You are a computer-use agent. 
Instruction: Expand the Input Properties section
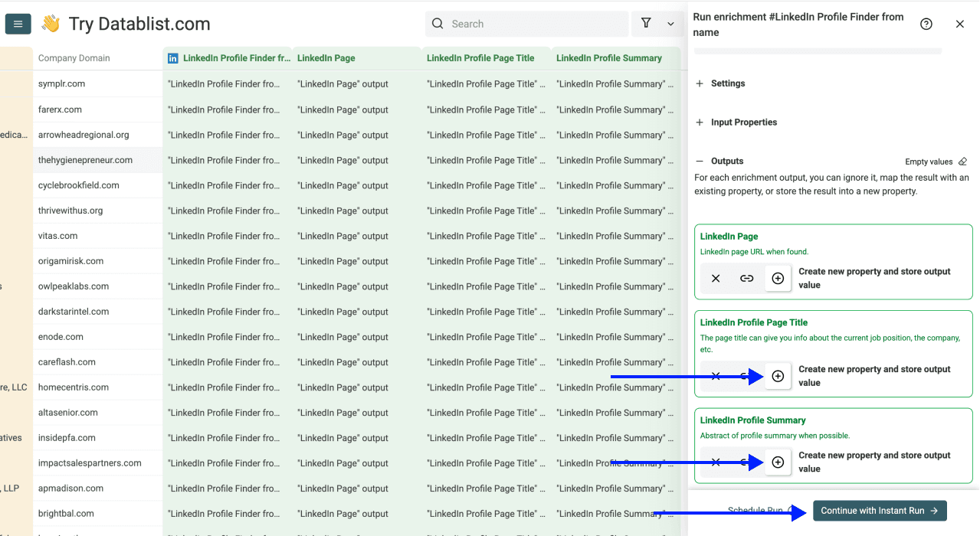(x=736, y=122)
